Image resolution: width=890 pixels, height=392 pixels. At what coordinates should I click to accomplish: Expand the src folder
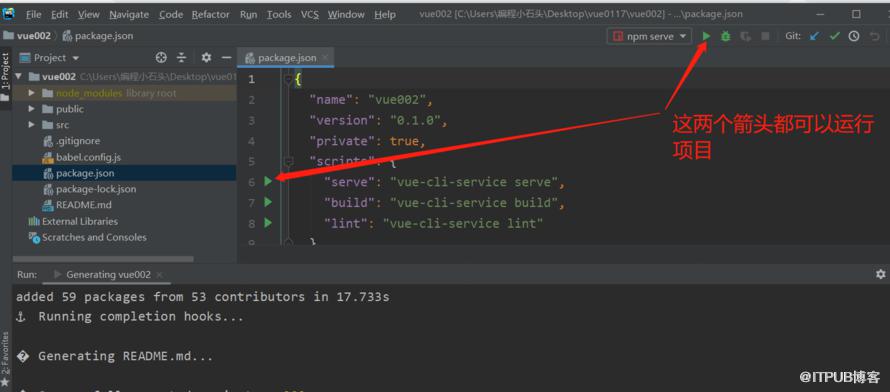click(31, 125)
